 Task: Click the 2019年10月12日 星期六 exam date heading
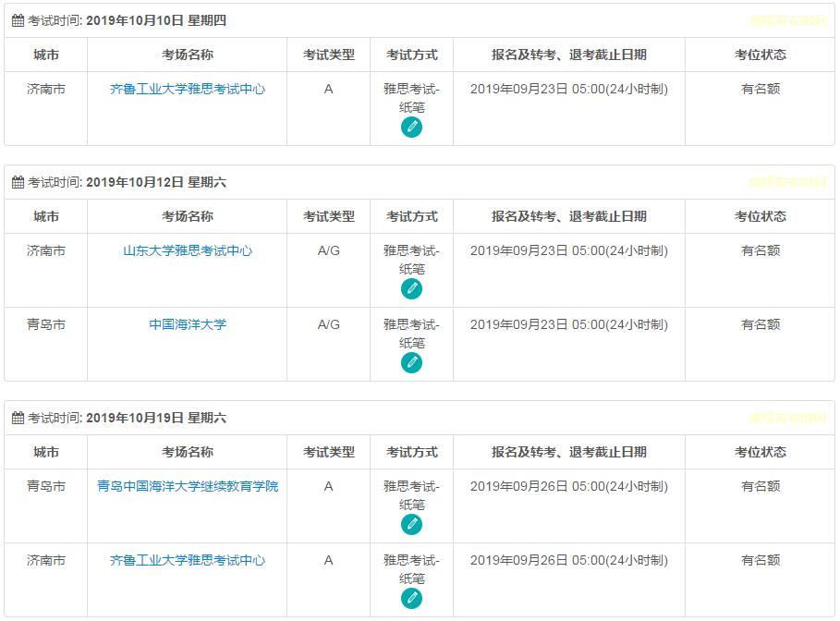(x=155, y=182)
